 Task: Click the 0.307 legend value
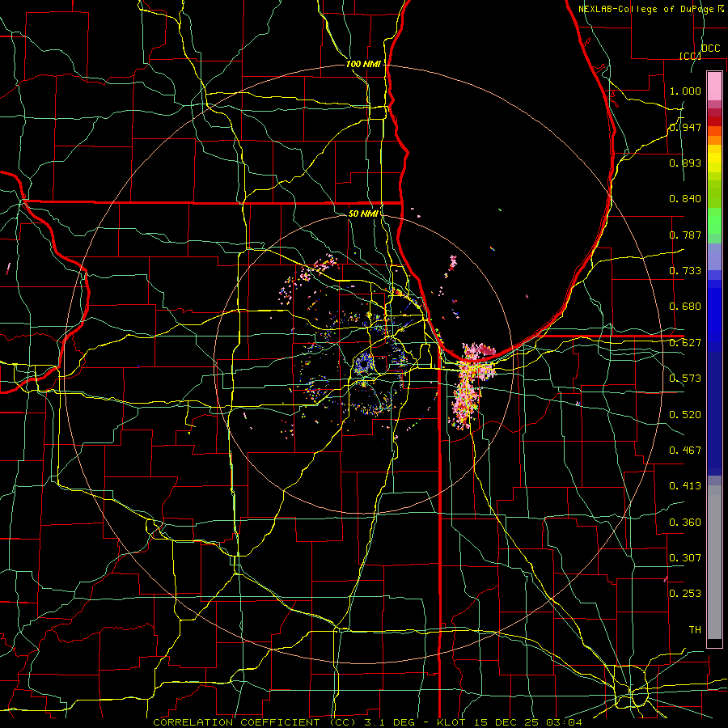click(685, 558)
